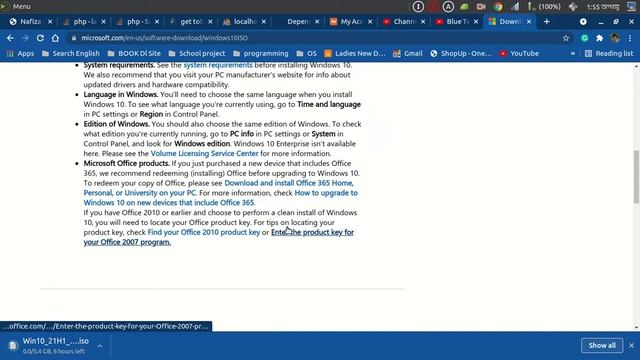Screen dimensions: 640x360
Task: Open the volume icon in system tray
Action: [573, 7]
